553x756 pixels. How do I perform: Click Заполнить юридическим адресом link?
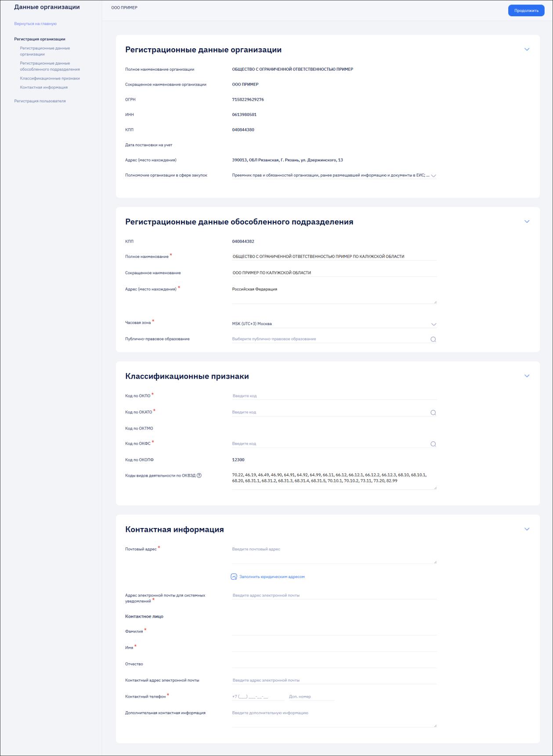click(272, 577)
